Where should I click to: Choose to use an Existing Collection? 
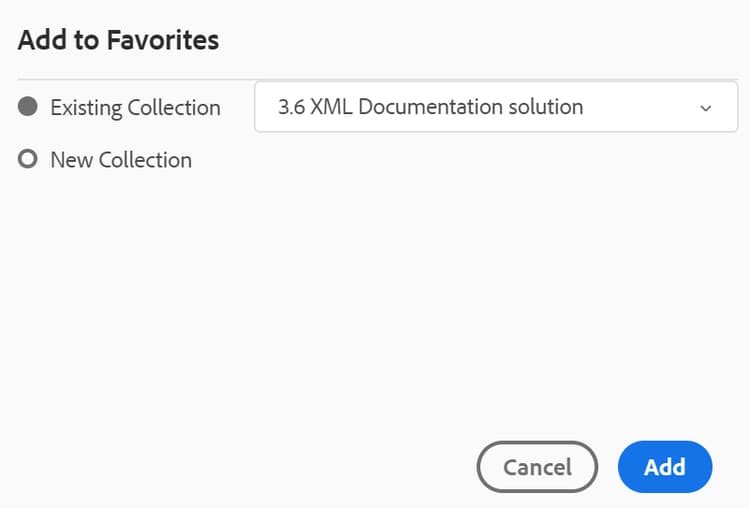point(28,107)
